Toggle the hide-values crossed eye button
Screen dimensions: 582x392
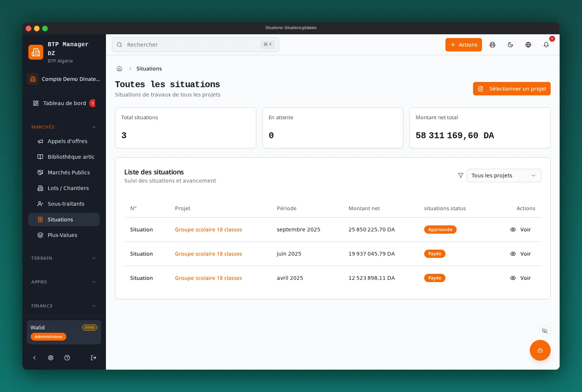click(x=545, y=331)
